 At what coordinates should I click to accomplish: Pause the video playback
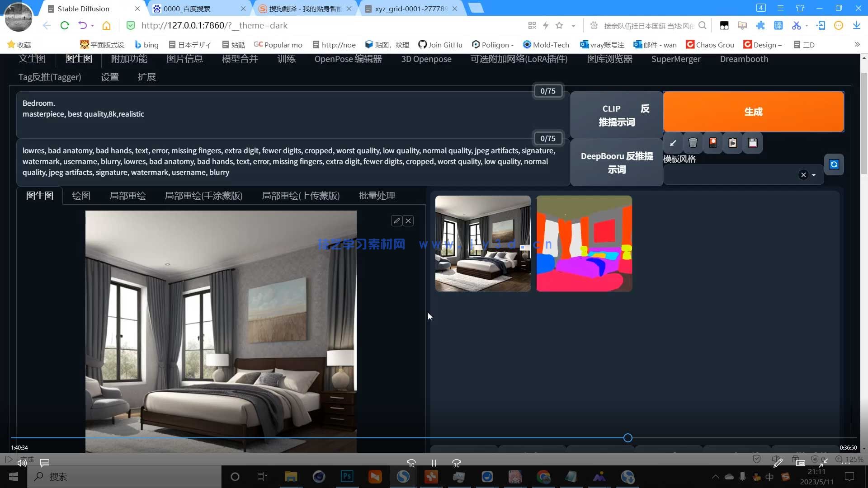tap(434, 463)
